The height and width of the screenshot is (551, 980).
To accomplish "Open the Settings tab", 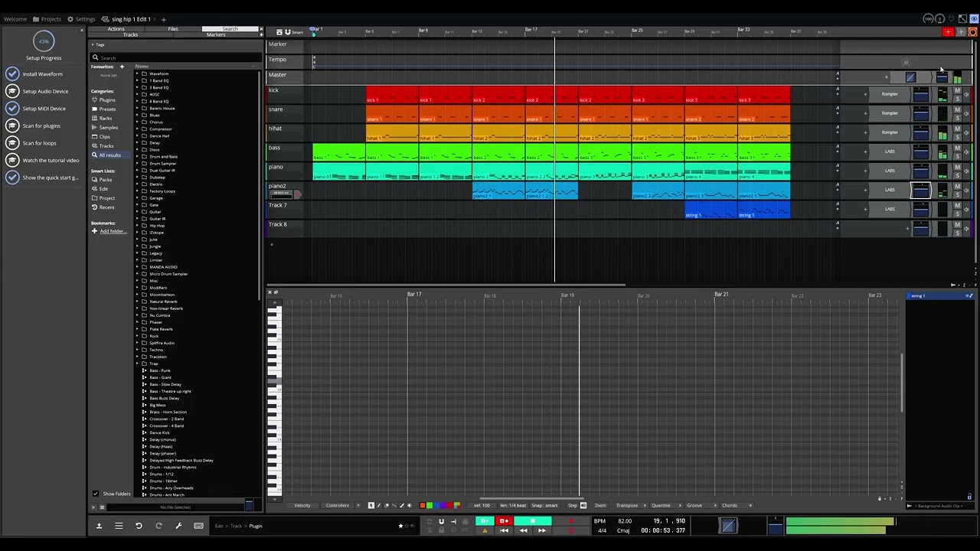I will pyautogui.click(x=82, y=19).
